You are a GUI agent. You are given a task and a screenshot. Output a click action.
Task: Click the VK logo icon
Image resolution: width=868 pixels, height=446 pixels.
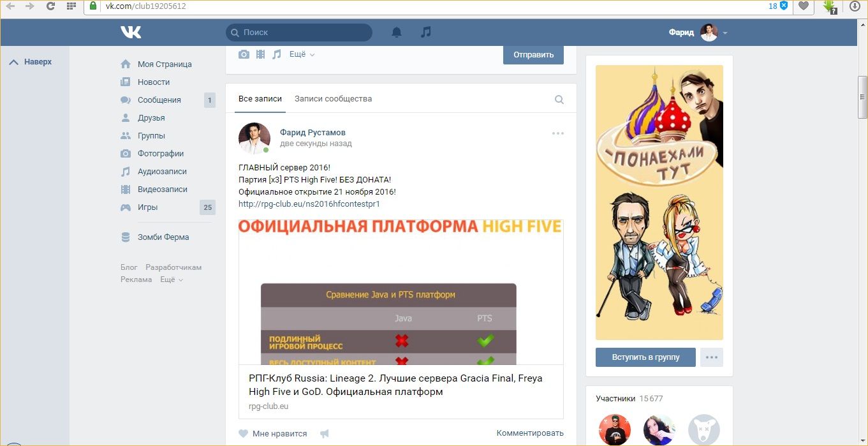[131, 33]
